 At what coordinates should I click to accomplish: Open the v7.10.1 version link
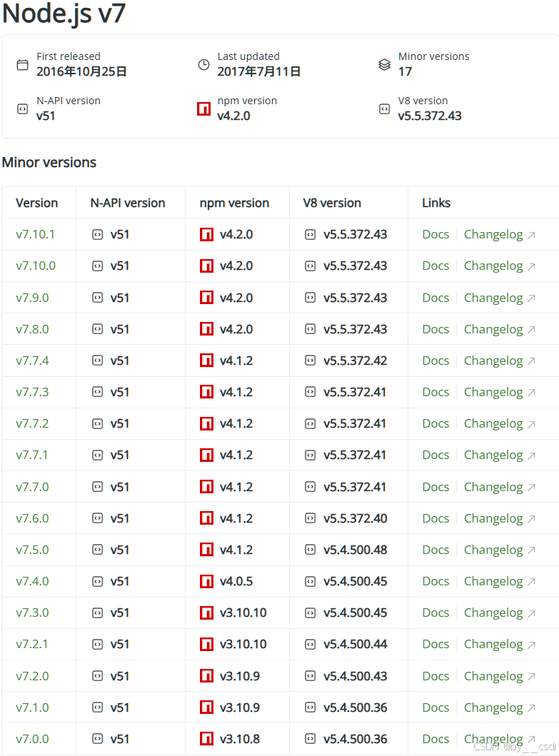(35, 235)
